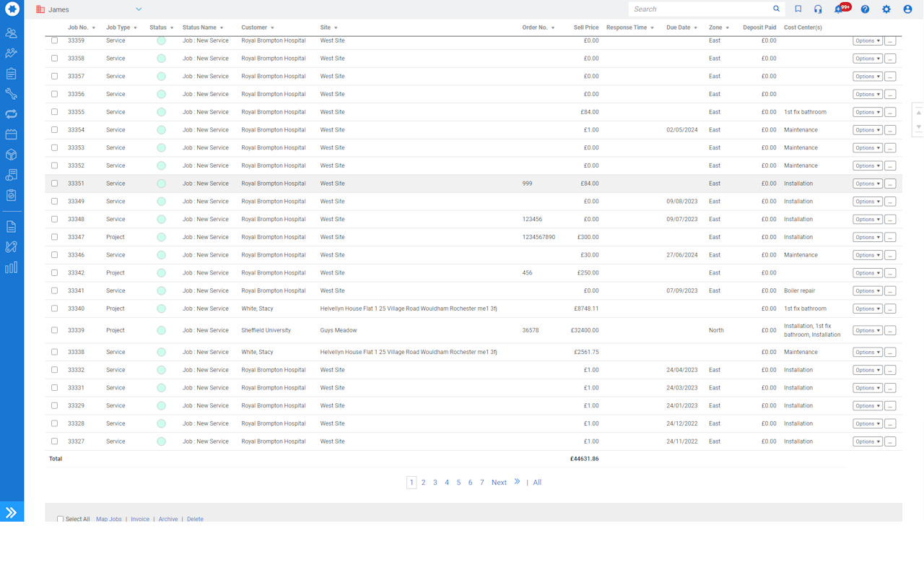Image resolution: width=924 pixels, height=578 pixels.
Task: Click the ellipsis button for job 33339
Action: point(890,331)
